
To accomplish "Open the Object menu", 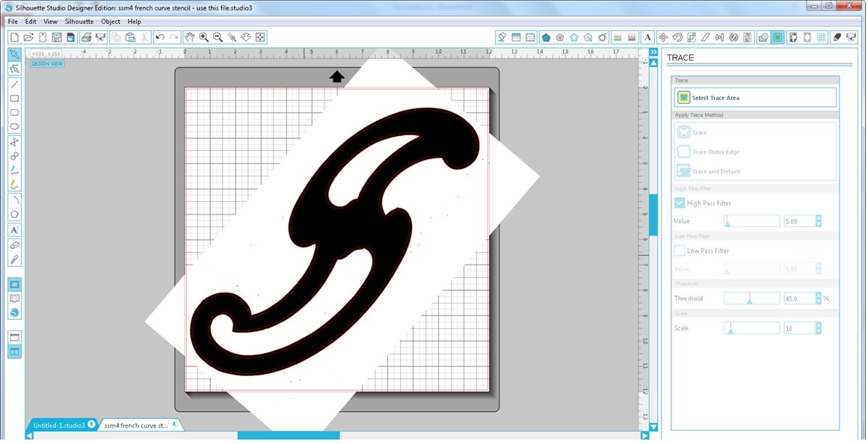I will [111, 22].
